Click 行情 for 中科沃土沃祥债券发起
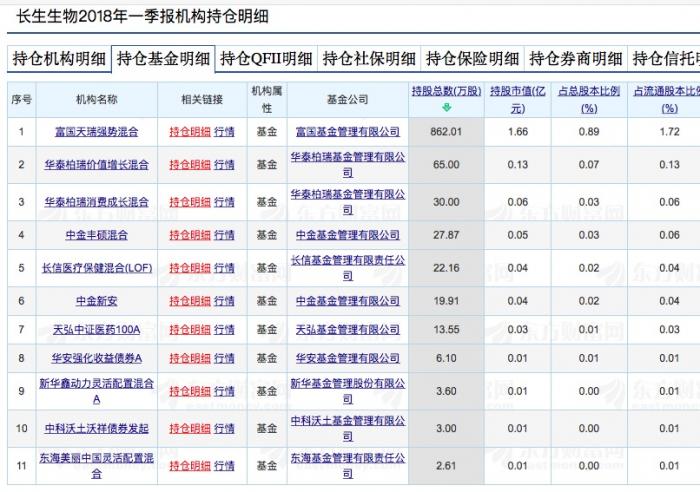This screenshot has height=492, width=700. [224, 429]
